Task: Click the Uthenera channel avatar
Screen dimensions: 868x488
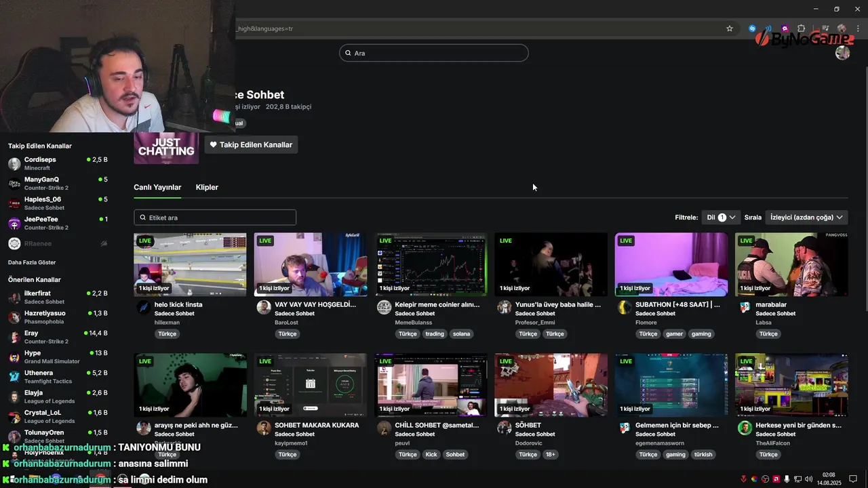Action: (x=14, y=377)
